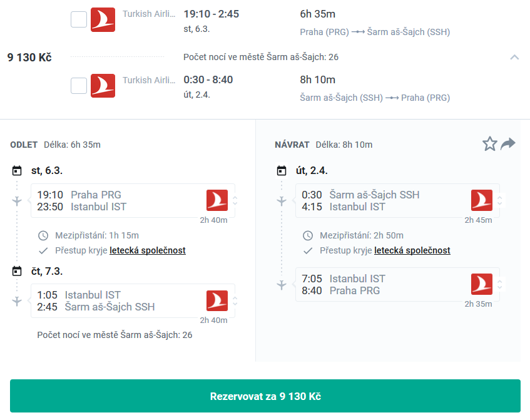Click calendar icon next to čt, 7.3.

(x=17, y=271)
